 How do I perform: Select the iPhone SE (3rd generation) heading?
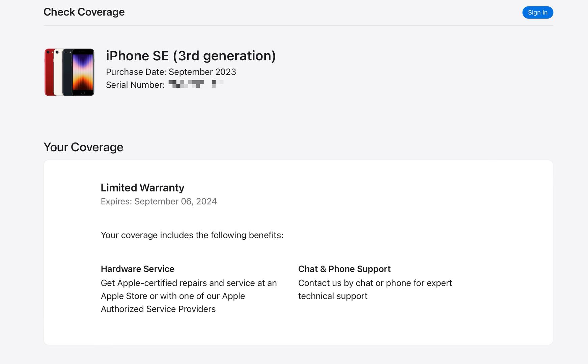tap(191, 56)
